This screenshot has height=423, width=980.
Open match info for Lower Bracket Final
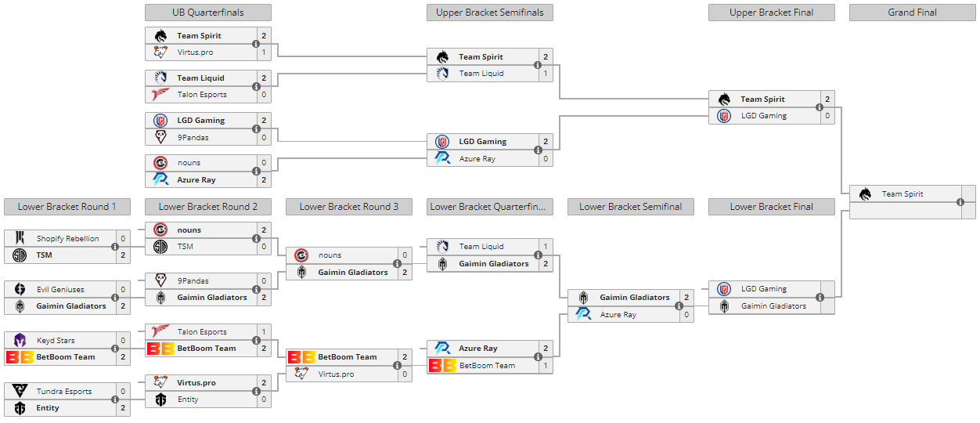click(x=820, y=298)
